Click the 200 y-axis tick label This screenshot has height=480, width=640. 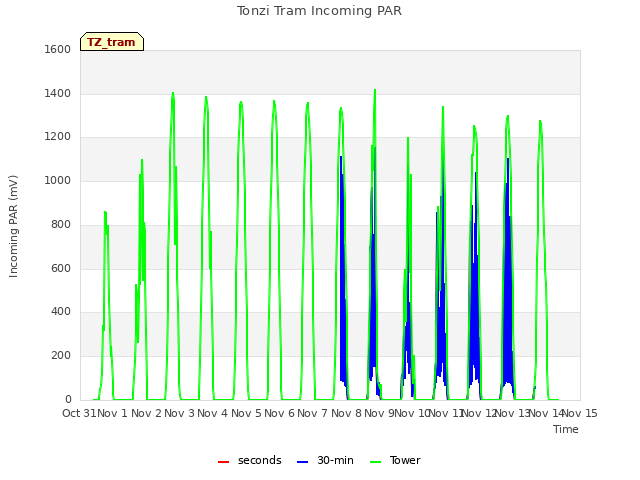click(x=61, y=356)
